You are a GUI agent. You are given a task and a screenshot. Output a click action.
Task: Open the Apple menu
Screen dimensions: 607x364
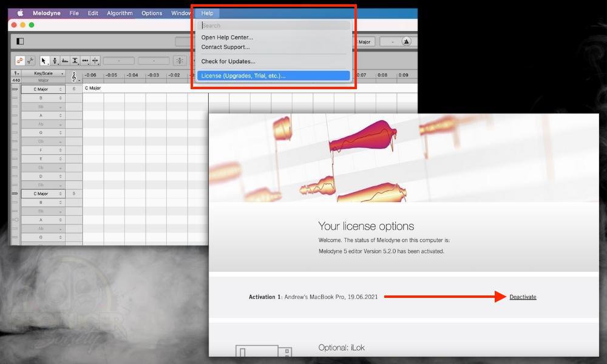click(x=20, y=13)
